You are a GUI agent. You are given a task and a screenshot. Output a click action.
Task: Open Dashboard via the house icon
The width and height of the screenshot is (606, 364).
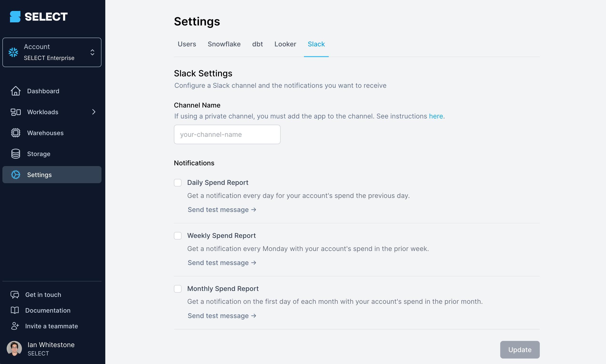[x=16, y=91]
